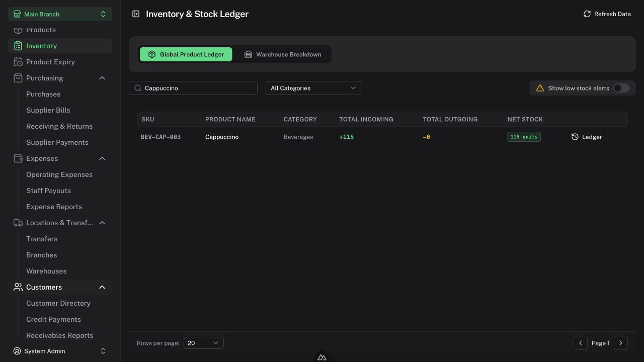The width and height of the screenshot is (644, 362).
Task: Click the 115 units stock badge
Action: 524,137
